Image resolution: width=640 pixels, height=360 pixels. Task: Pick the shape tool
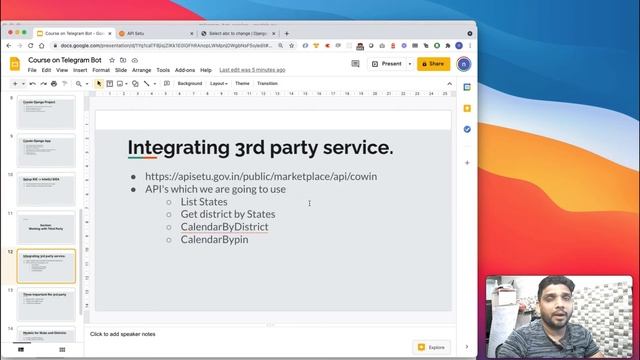[135, 84]
